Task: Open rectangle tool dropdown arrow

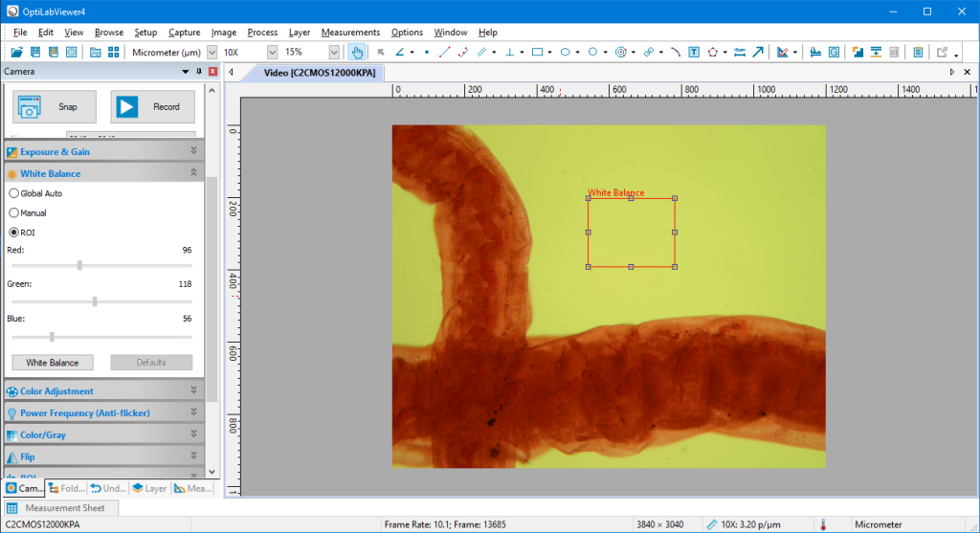Action: (549, 53)
